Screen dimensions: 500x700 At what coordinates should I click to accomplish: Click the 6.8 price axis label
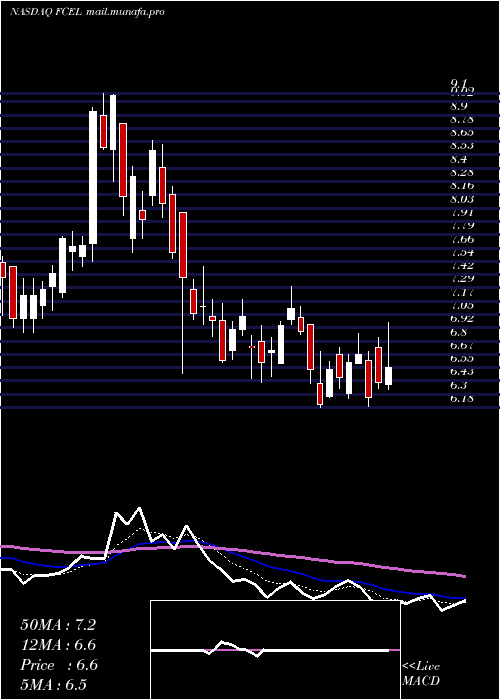459,332
